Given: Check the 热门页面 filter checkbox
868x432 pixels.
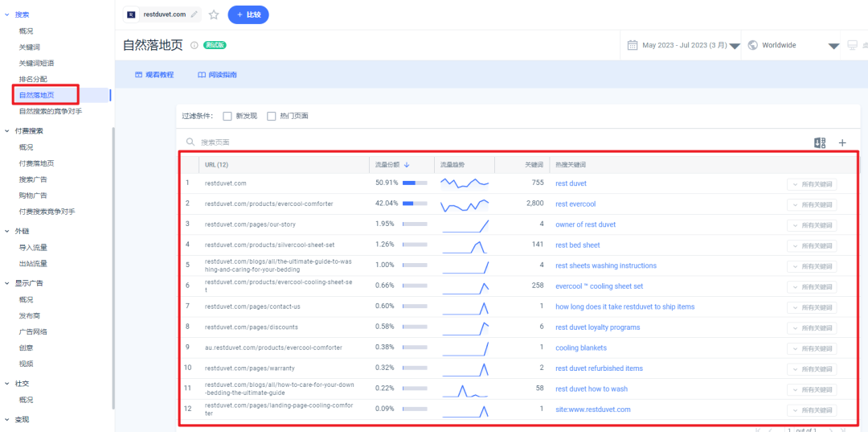Looking at the screenshot, I should [x=272, y=117].
